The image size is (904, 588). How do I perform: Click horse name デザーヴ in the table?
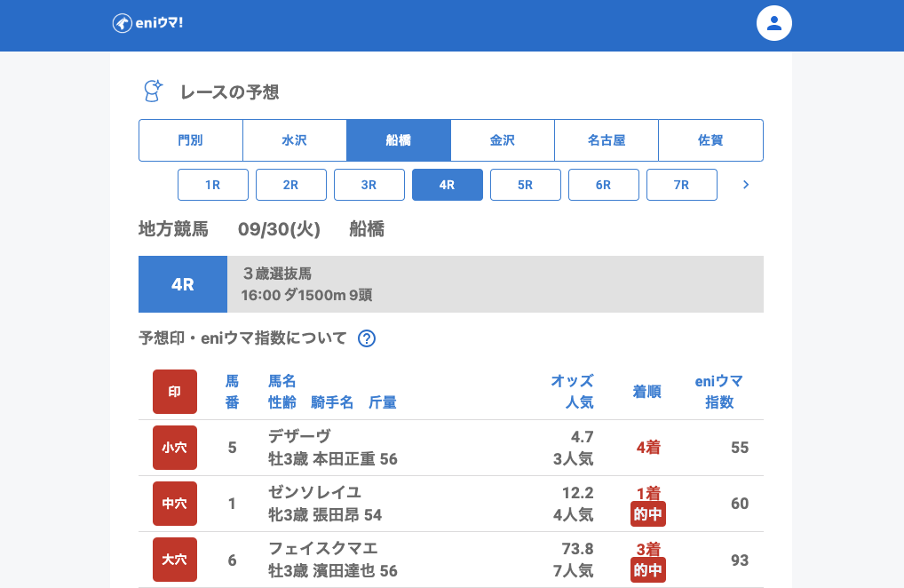[x=299, y=436]
